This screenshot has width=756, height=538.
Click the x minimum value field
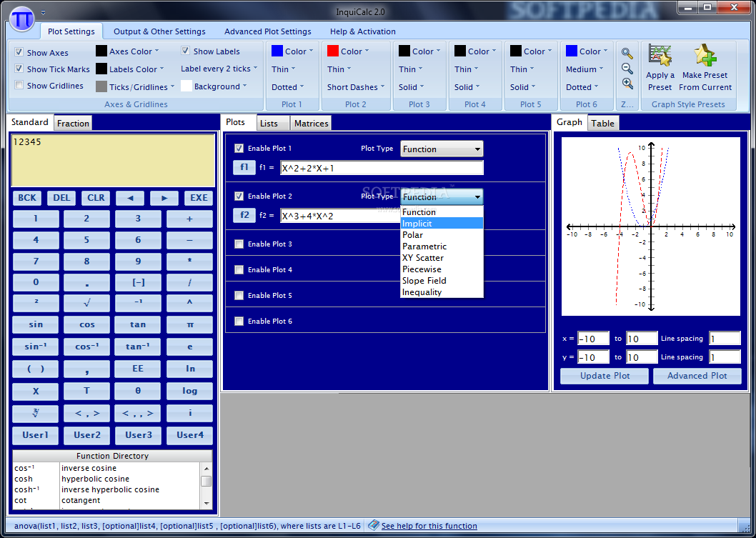pos(594,339)
